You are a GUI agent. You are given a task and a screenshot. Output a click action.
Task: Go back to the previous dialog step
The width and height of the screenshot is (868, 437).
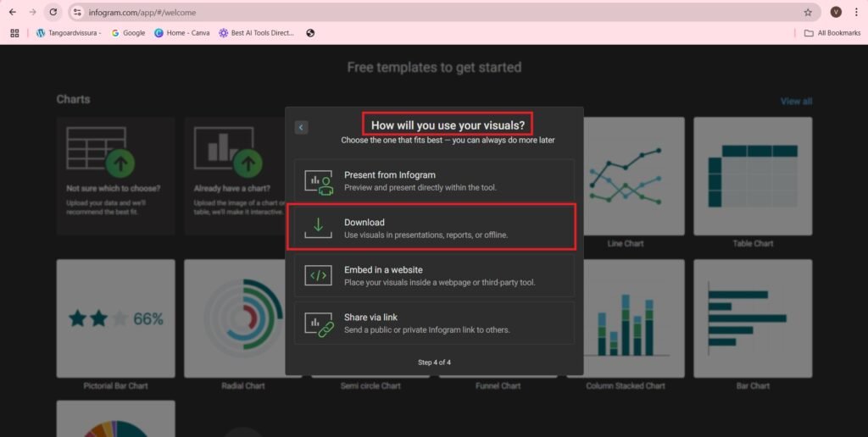pyautogui.click(x=301, y=127)
